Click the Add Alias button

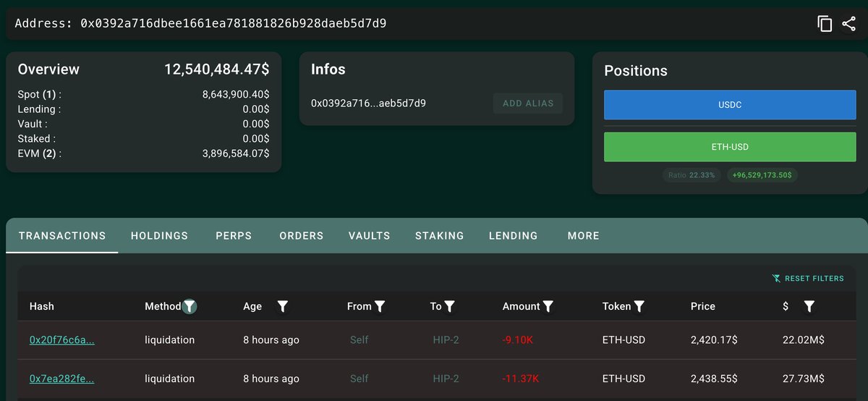pos(528,103)
